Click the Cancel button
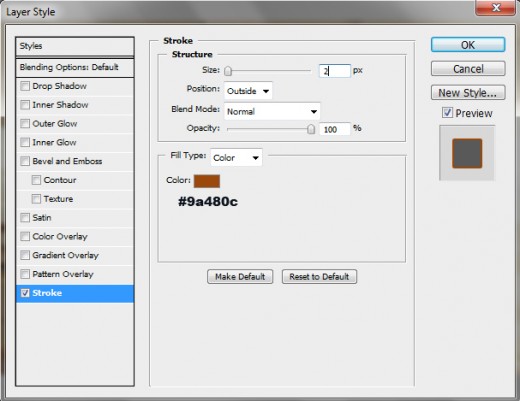Image resolution: width=520 pixels, height=401 pixels. coord(468,69)
